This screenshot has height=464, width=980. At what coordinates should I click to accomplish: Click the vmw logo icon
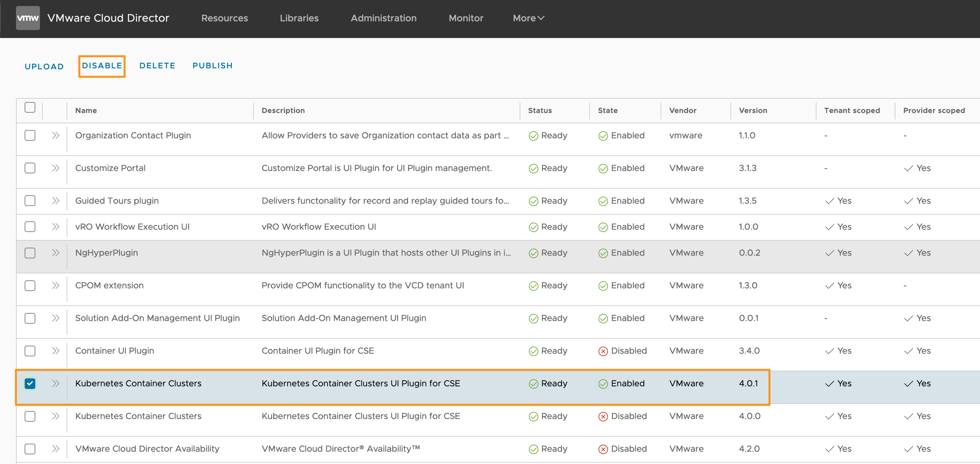tap(28, 18)
